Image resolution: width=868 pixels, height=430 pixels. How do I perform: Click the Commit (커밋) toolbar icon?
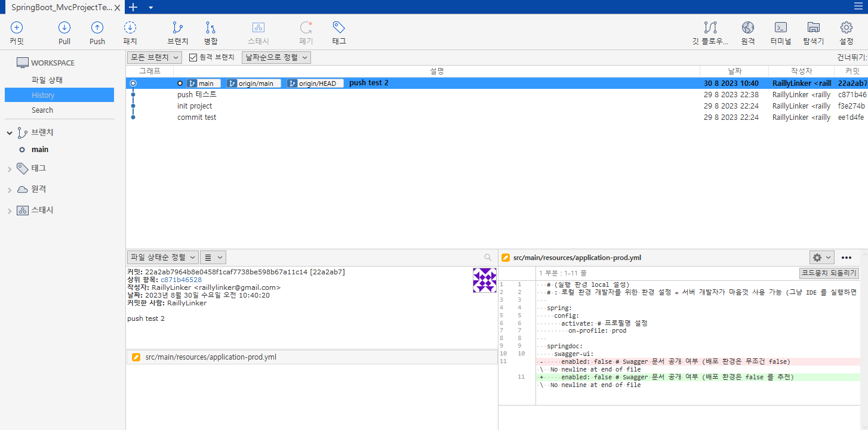[x=17, y=27]
